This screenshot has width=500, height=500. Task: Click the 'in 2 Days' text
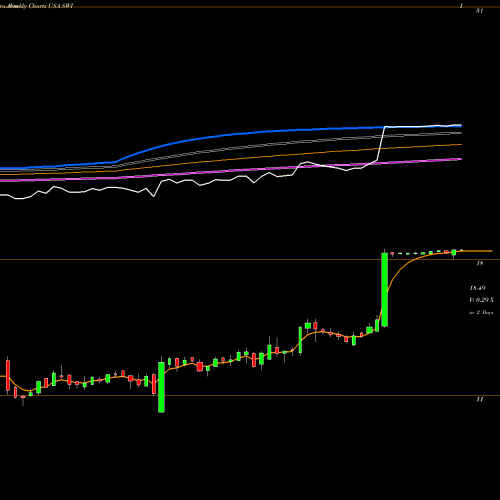click(x=481, y=312)
